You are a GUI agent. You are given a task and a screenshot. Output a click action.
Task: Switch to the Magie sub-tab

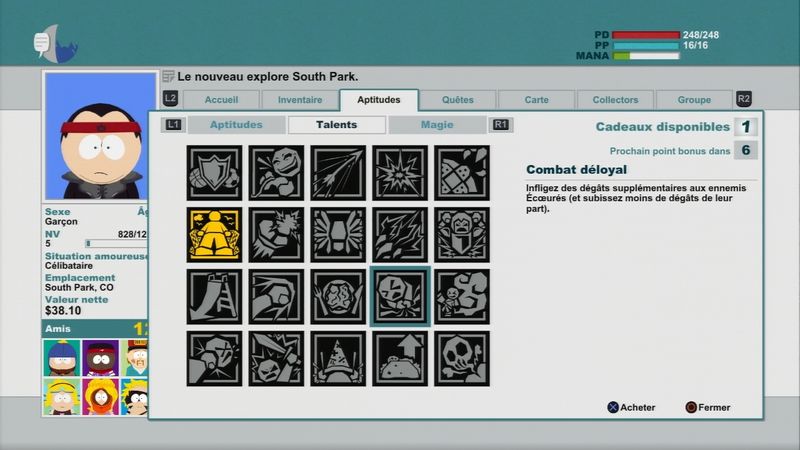[437, 125]
